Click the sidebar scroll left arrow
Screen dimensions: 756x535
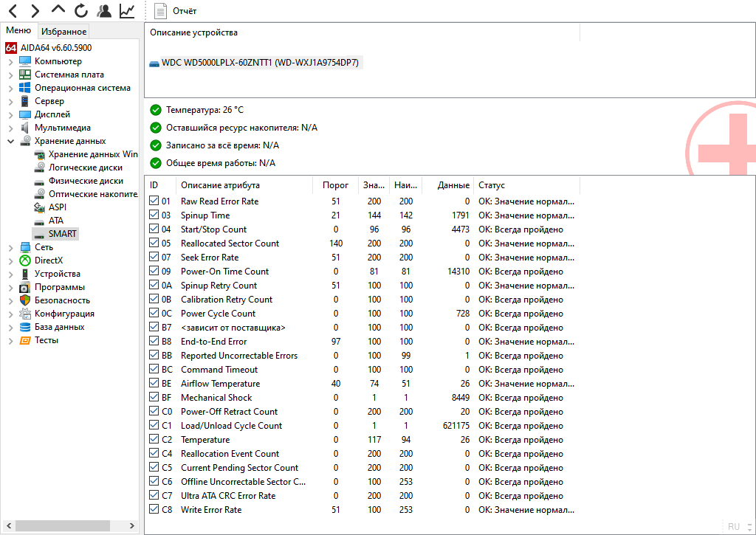pos(9,525)
